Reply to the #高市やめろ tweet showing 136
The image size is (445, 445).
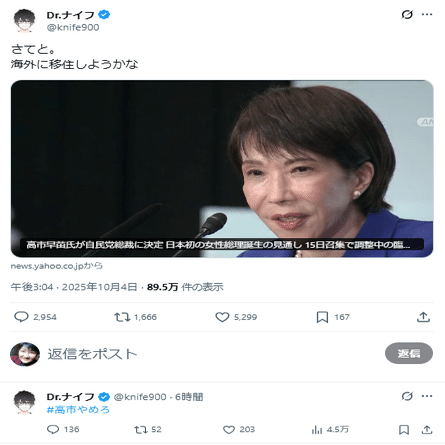click(x=63, y=429)
